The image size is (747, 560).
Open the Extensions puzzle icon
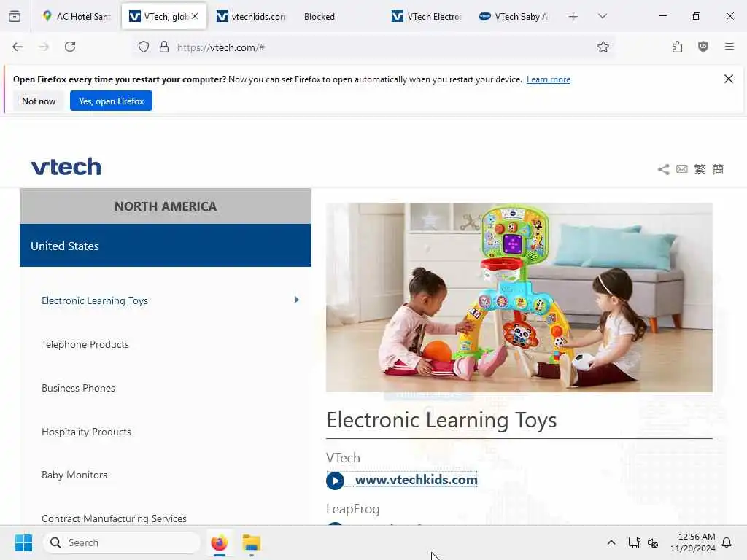[x=677, y=47]
